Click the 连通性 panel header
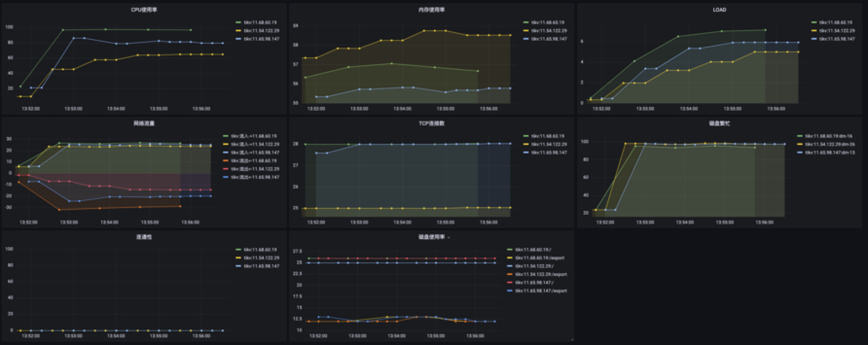The width and height of the screenshot is (868, 345). [x=144, y=237]
